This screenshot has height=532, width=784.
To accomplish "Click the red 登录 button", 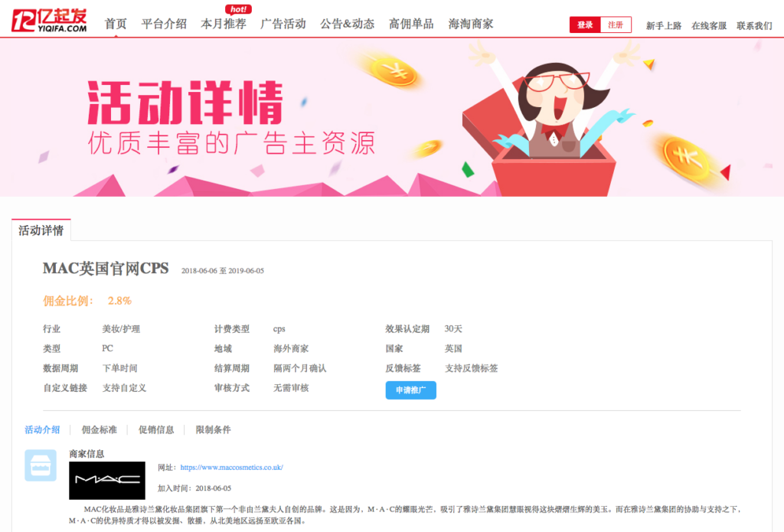I will [585, 24].
